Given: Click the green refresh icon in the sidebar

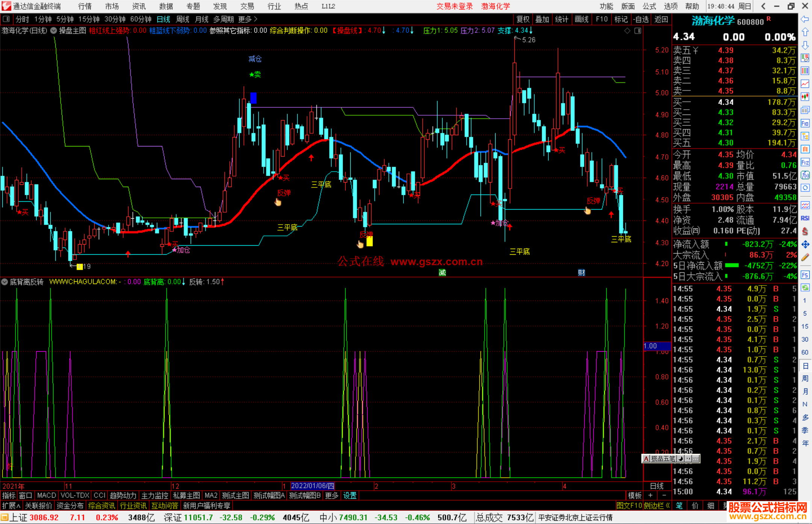Looking at the screenshot, I should coord(805,288).
